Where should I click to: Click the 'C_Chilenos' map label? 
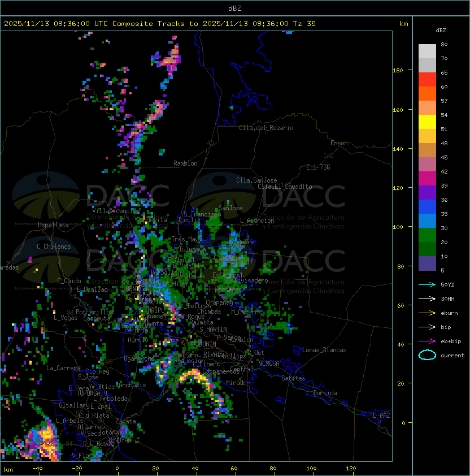point(54,246)
